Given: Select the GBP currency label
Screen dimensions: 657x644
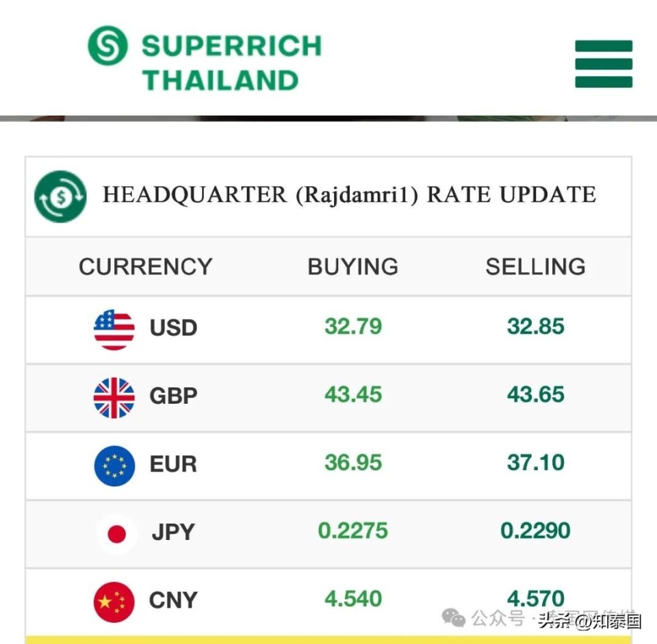Looking at the screenshot, I should point(173,396).
